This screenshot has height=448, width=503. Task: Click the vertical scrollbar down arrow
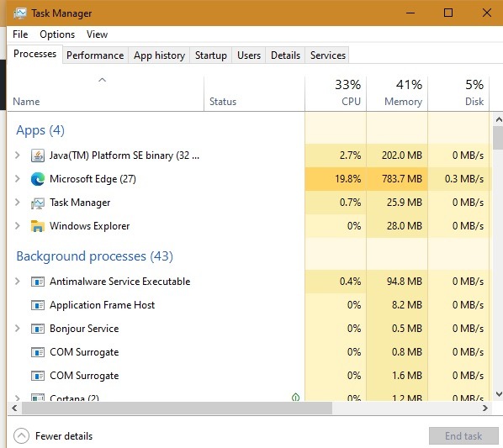(499, 394)
